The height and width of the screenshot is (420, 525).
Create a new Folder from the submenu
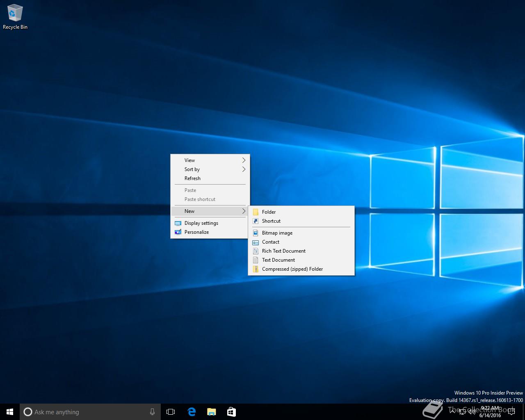coord(301,212)
